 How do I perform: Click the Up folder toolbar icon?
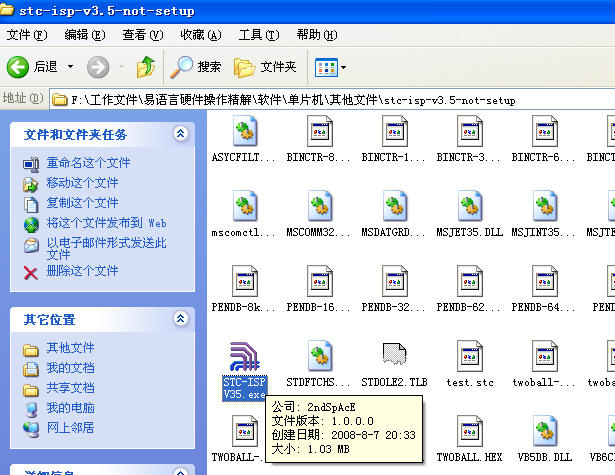(147, 67)
